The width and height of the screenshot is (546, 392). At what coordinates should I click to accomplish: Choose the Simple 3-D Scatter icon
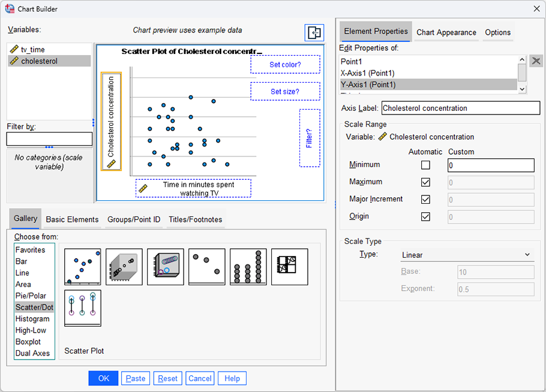coord(124,267)
